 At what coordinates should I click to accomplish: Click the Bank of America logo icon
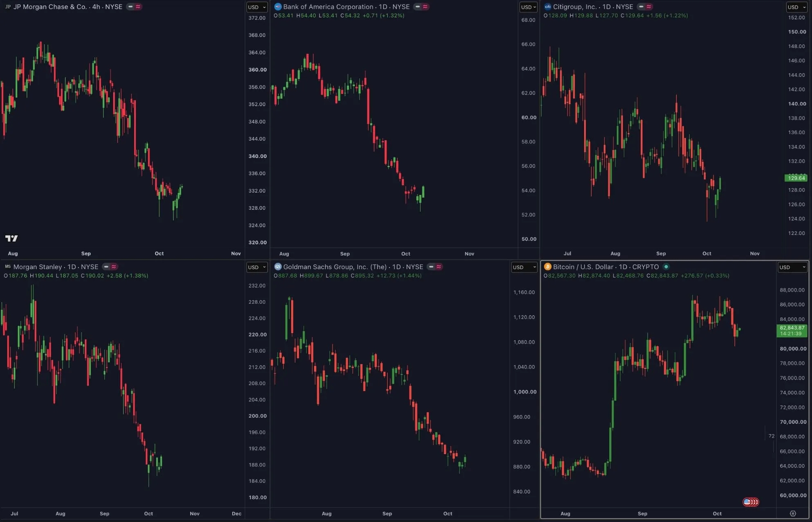click(278, 7)
